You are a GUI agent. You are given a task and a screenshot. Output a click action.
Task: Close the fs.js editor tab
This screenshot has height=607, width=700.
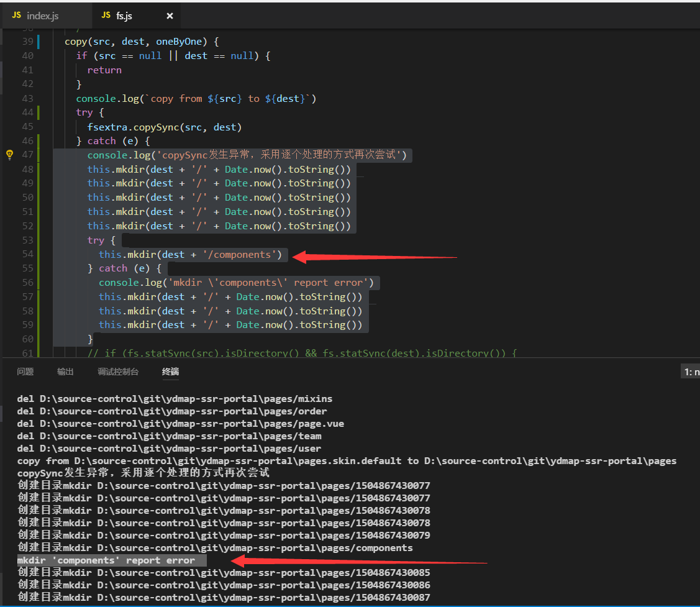[170, 15]
